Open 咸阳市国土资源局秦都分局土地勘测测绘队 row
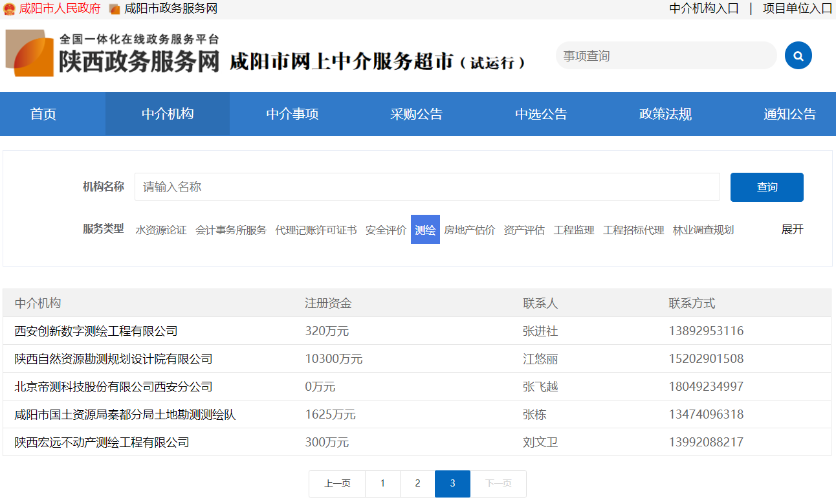836x504 pixels. tap(417, 414)
